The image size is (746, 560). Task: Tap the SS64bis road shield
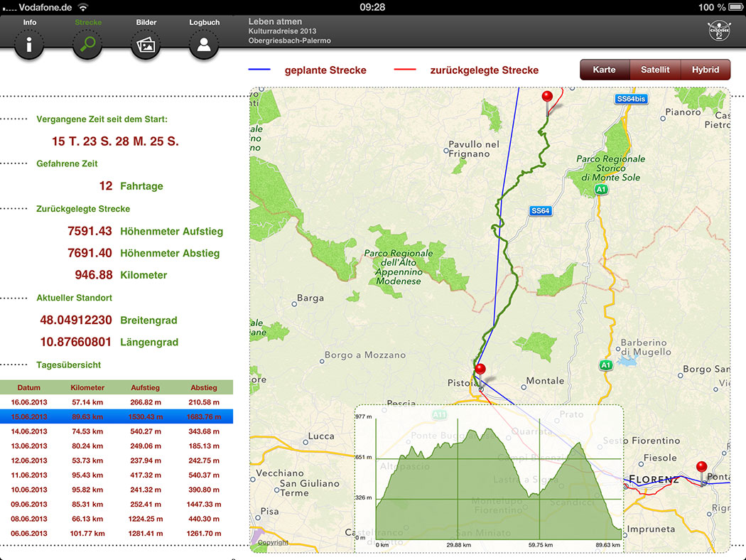coord(631,99)
